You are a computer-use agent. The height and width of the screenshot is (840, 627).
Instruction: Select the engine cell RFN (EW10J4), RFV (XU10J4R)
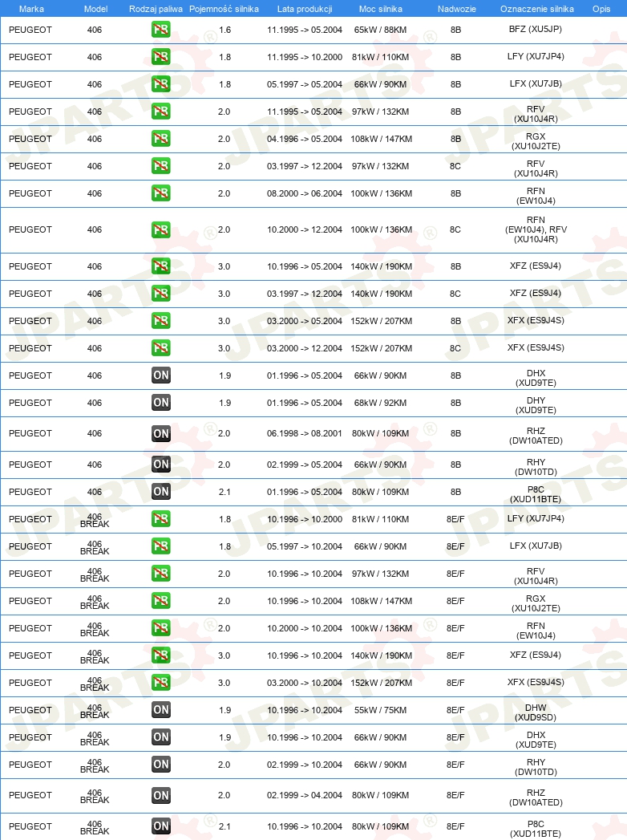(536, 229)
